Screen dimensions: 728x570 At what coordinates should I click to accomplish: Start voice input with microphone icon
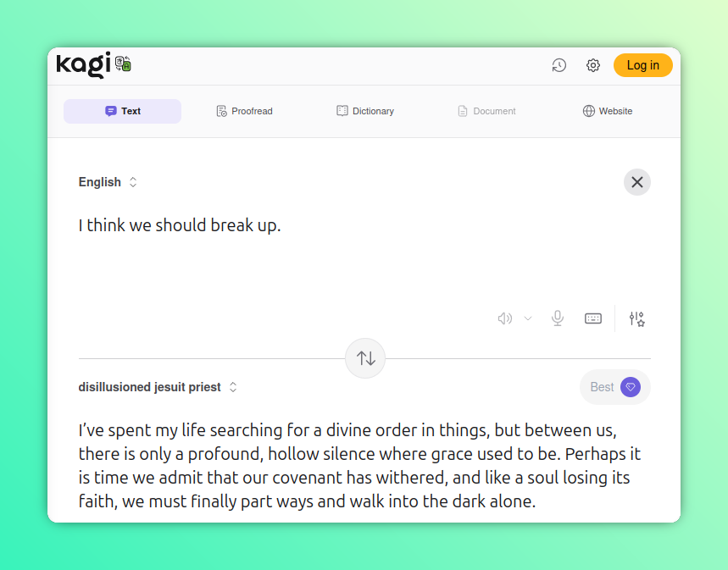tap(558, 318)
